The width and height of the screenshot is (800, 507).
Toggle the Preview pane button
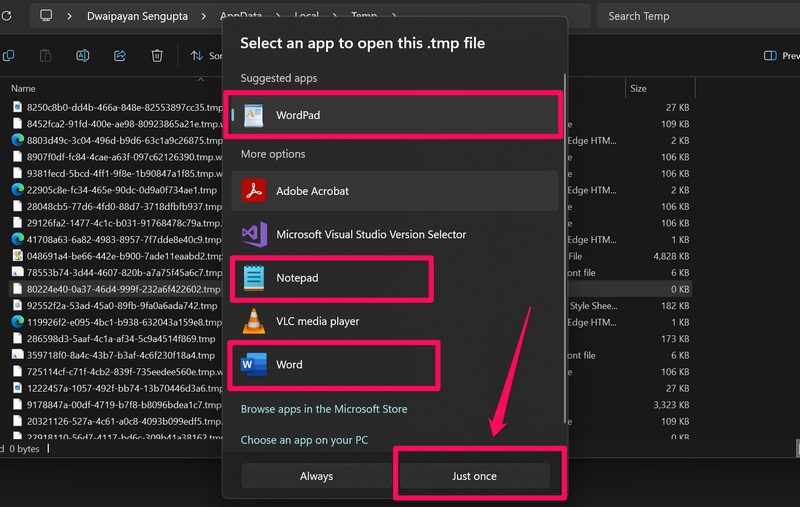[782, 56]
